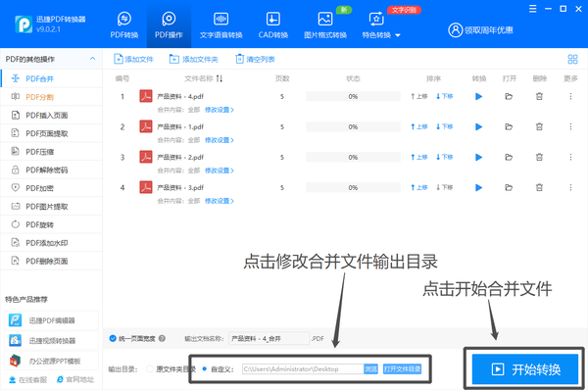Viewport: 588px width, 390px height.
Task: Select PDF图片提取 in the sidebar
Action: coord(51,207)
